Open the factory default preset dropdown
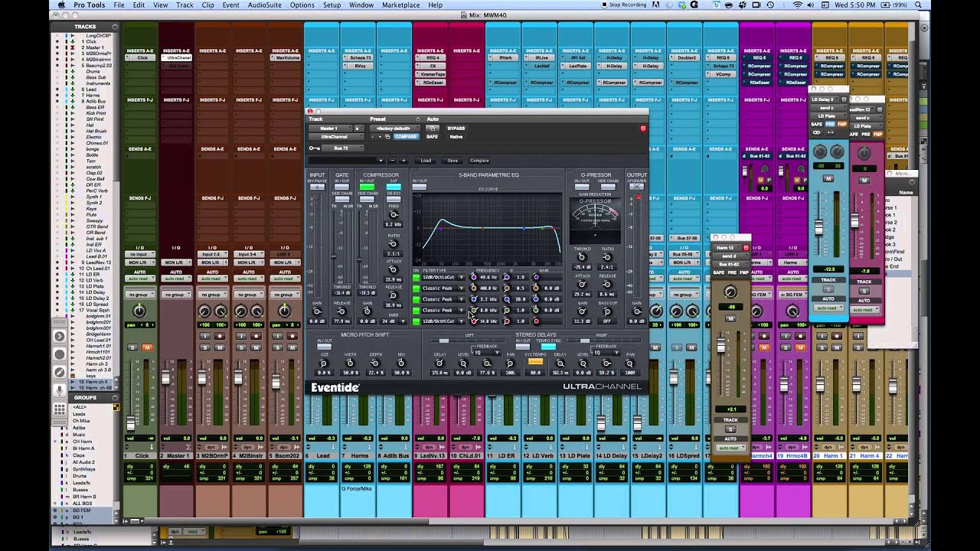 pos(394,129)
